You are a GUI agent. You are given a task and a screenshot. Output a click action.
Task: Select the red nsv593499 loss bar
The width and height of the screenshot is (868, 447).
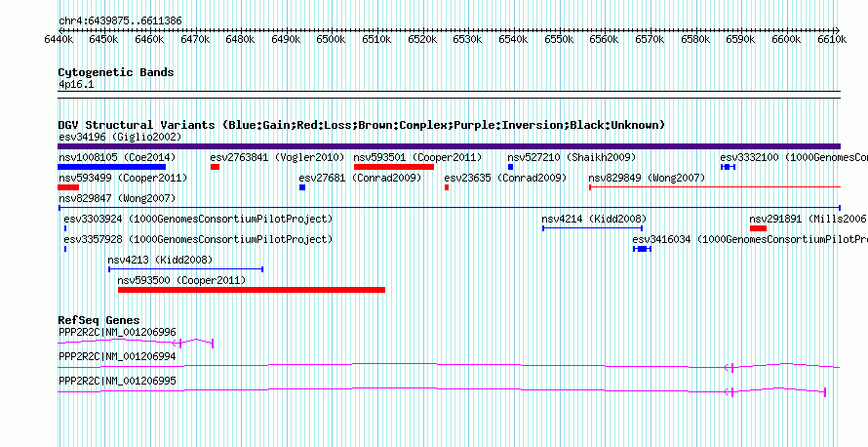68,187
